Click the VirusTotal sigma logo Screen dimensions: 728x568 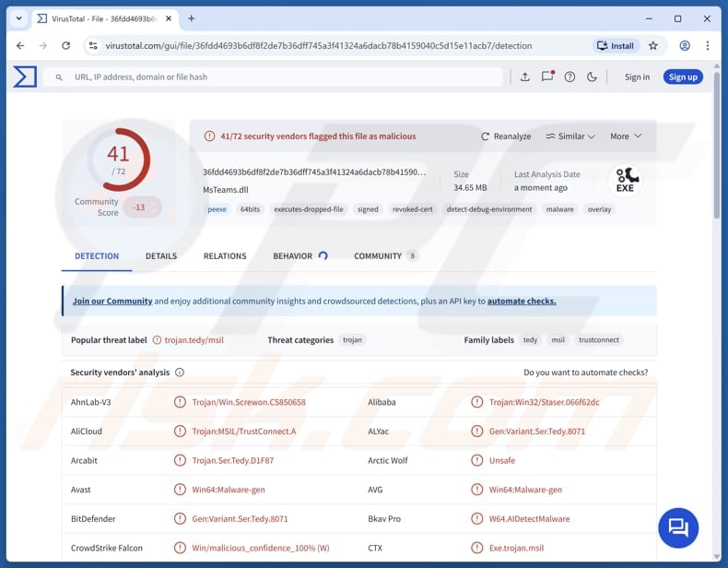click(x=25, y=77)
